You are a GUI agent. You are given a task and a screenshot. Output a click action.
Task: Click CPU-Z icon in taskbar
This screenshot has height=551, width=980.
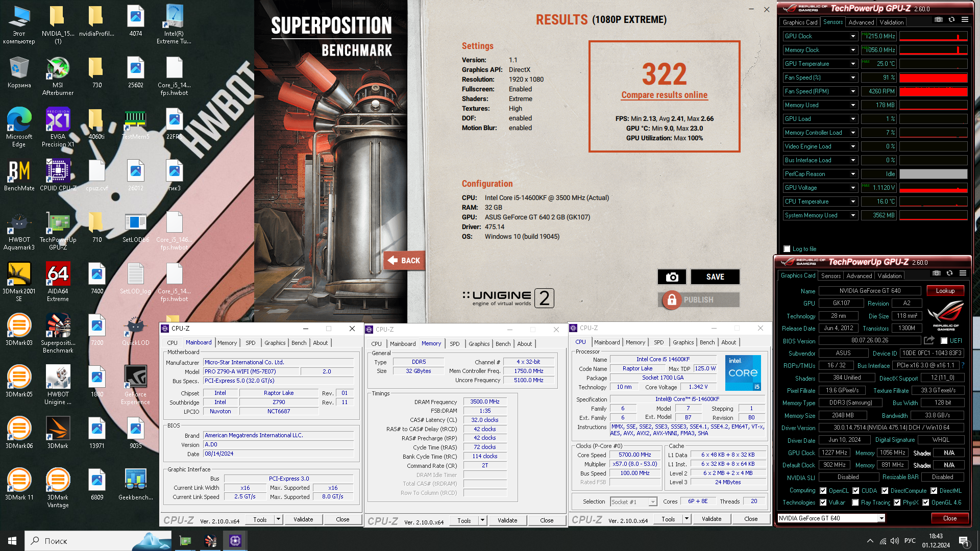[235, 541]
